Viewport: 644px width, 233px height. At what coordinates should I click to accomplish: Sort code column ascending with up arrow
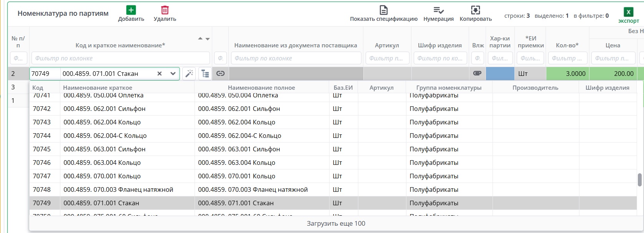(200, 39)
